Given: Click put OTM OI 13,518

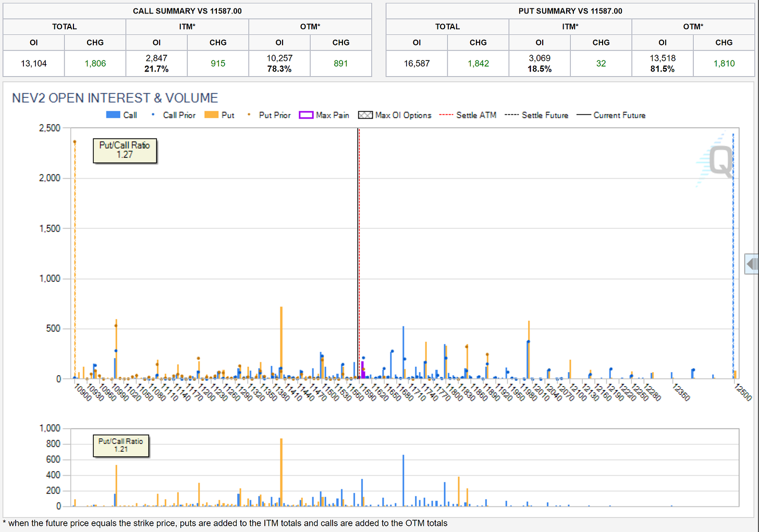Looking at the screenshot, I should tap(663, 58).
